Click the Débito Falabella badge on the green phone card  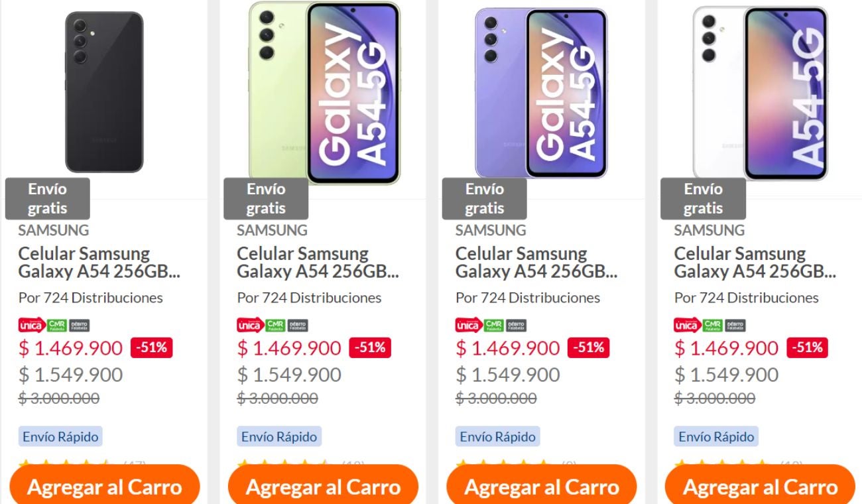[297, 324]
